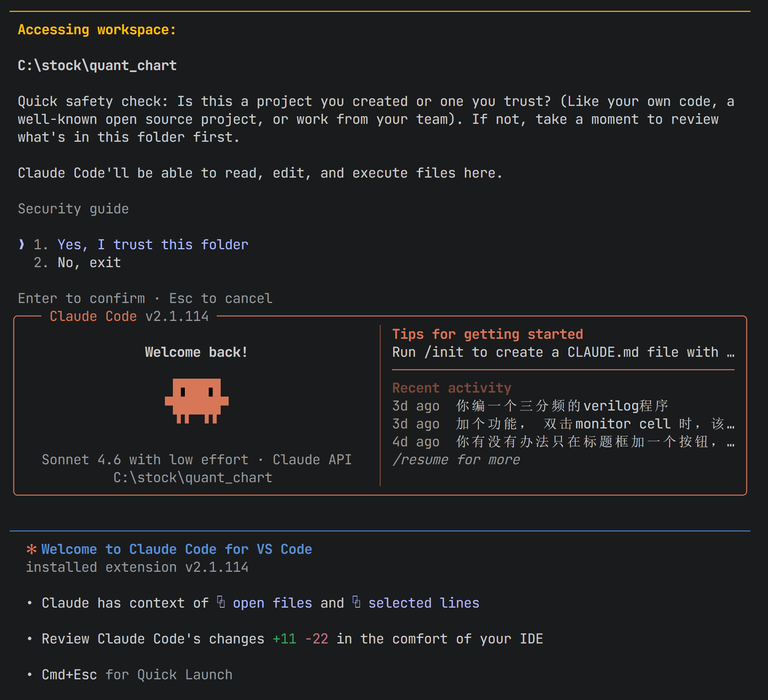The image size is (768, 700).
Task: Click "Enter to confirm · Esc to cancel" hint
Action: 145,298
